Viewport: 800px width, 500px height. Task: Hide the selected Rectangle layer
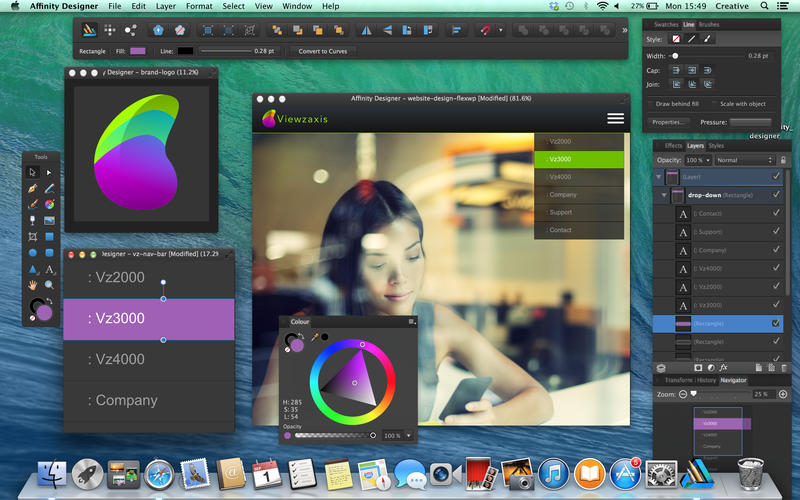(x=776, y=323)
